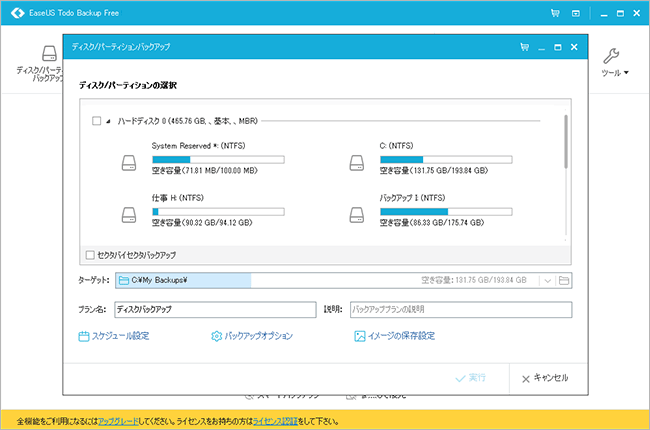Click the キャンセル button
Screen dimensions: 650x430
(545, 378)
